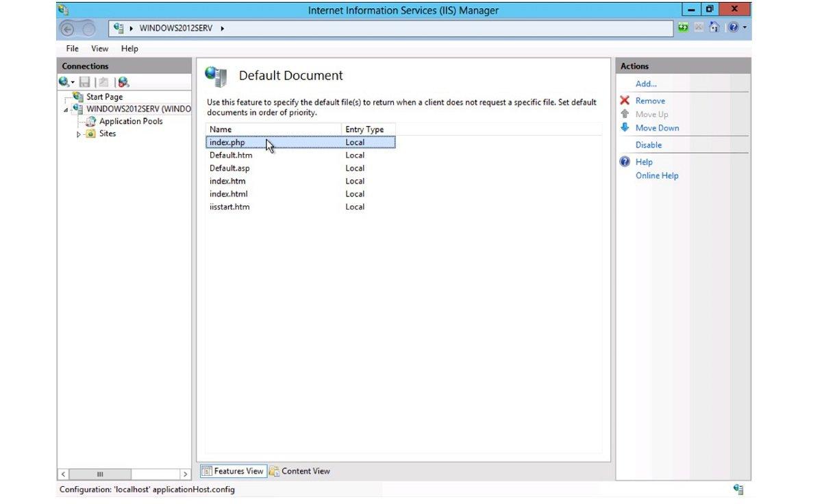Click the greyed Stop icon in the top toolbar
822x504 pixels.
[x=699, y=28]
